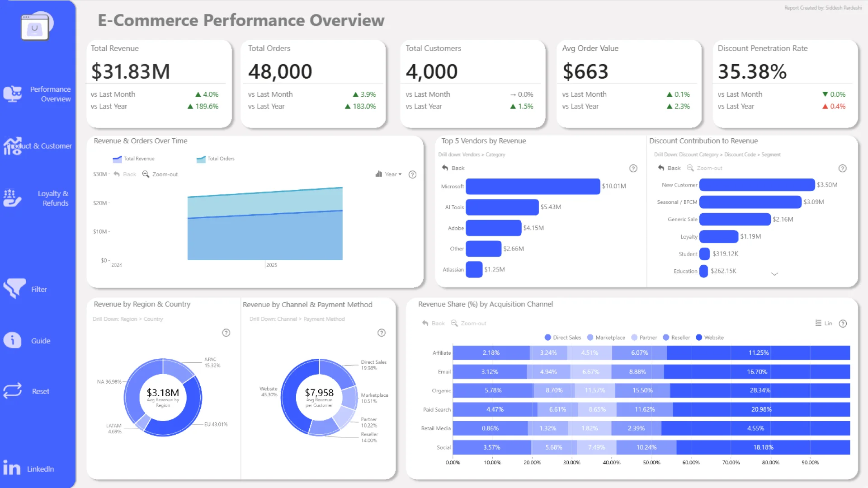
Task: Click the Guide info icon
Action: [12, 340]
